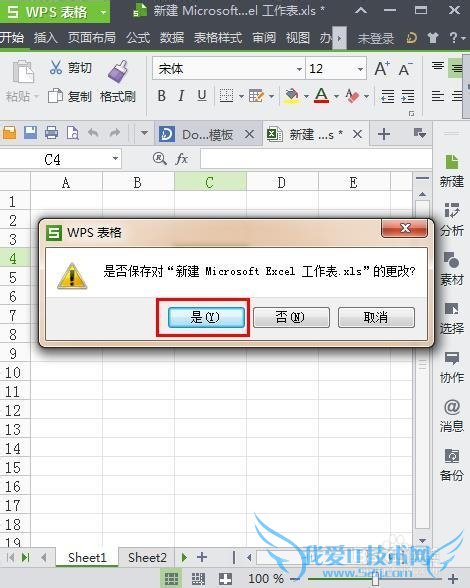470x588 pixels.
Task: Click 否(N) to discard changes
Action: click(291, 317)
